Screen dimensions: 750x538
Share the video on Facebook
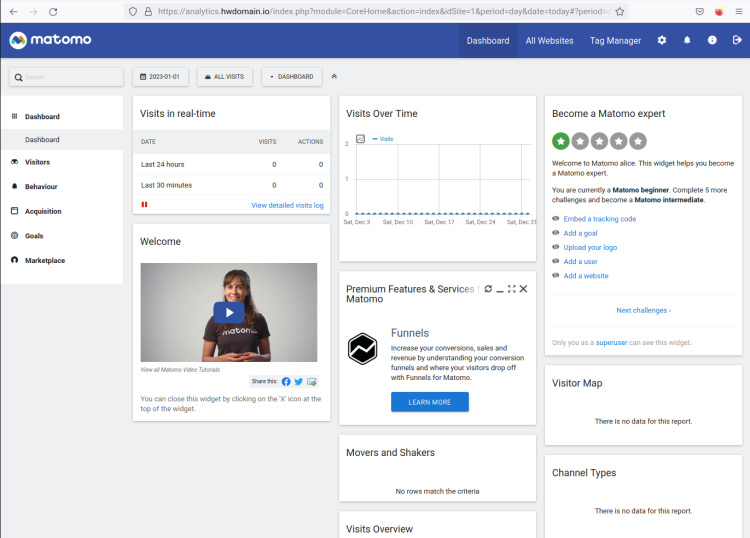click(x=286, y=381)
